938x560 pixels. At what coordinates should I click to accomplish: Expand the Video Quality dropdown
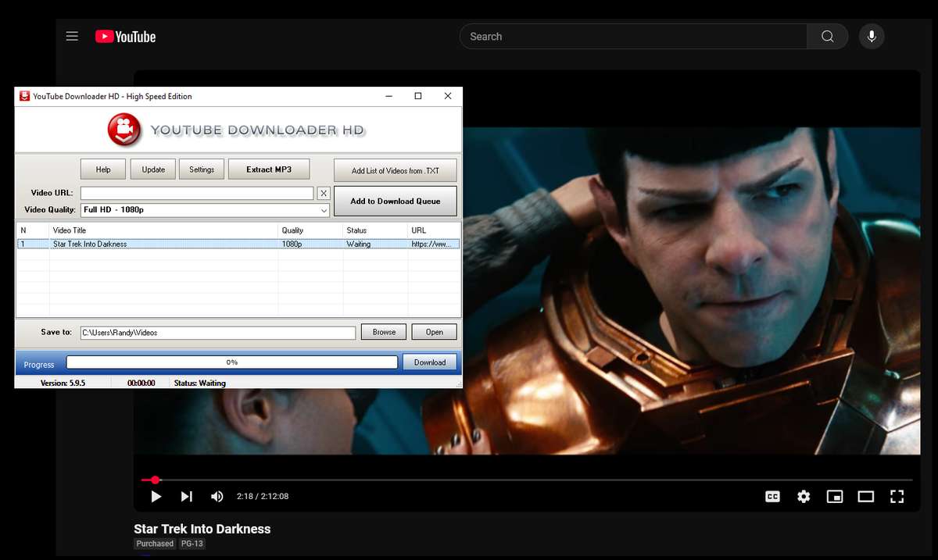pos(324,210)
